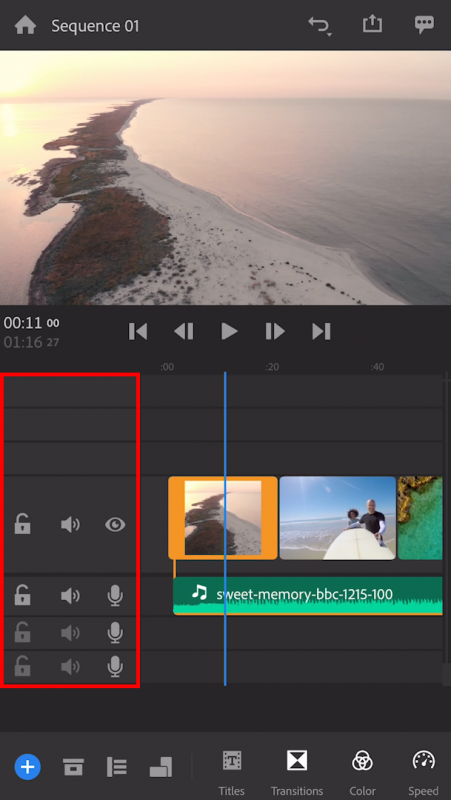Image resolution: width=451 pixels, height=800 pixels.
Task: Tap the share/export icon
Action: (x=372, y=24)
